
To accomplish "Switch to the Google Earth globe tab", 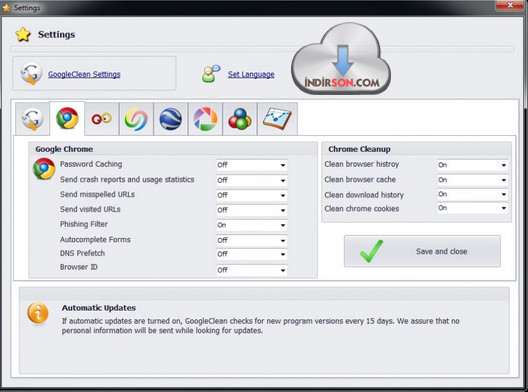I will 170,119.
